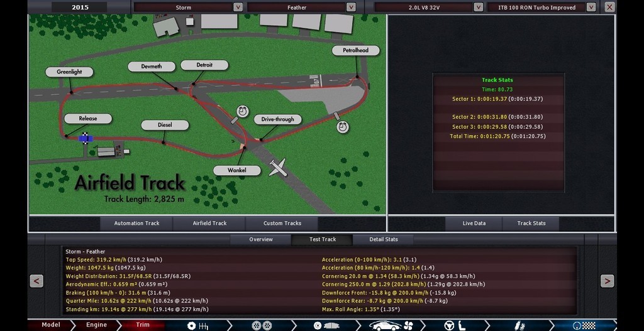This screenshot has height=331, width=644.
Task: Open Custom Tracks
Action: (x=282, y=223)
